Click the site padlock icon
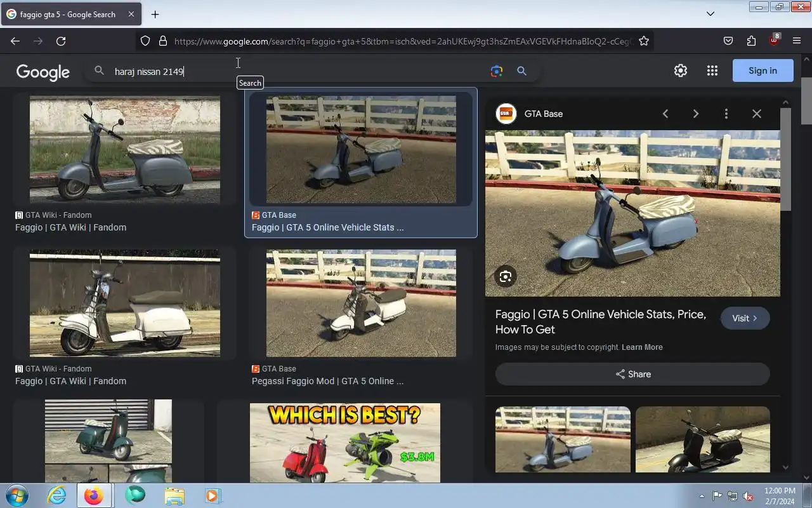 (x=163, y=41)
